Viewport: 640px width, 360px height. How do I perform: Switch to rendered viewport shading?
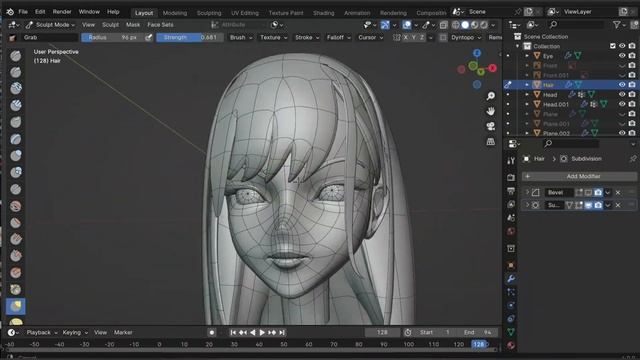click(x=484, y=25)
